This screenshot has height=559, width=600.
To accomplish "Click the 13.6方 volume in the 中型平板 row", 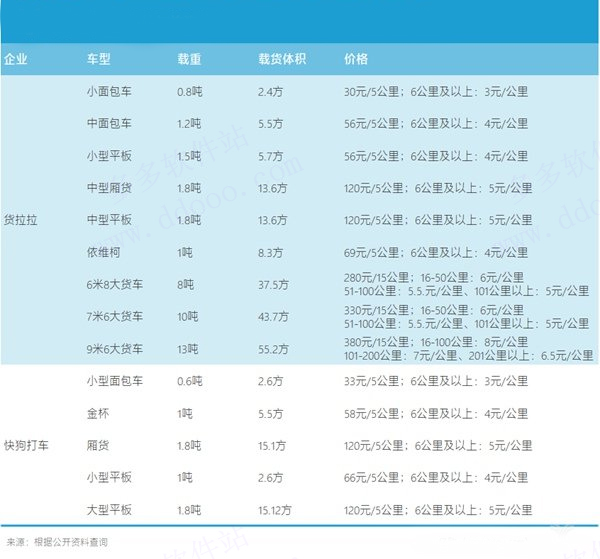I will [x=272, y=220].
